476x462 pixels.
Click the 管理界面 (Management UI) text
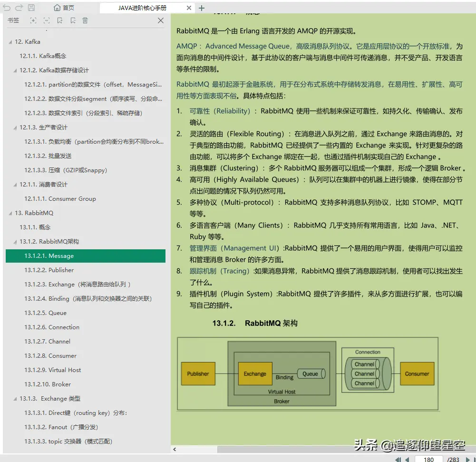(x=234, y=248)
